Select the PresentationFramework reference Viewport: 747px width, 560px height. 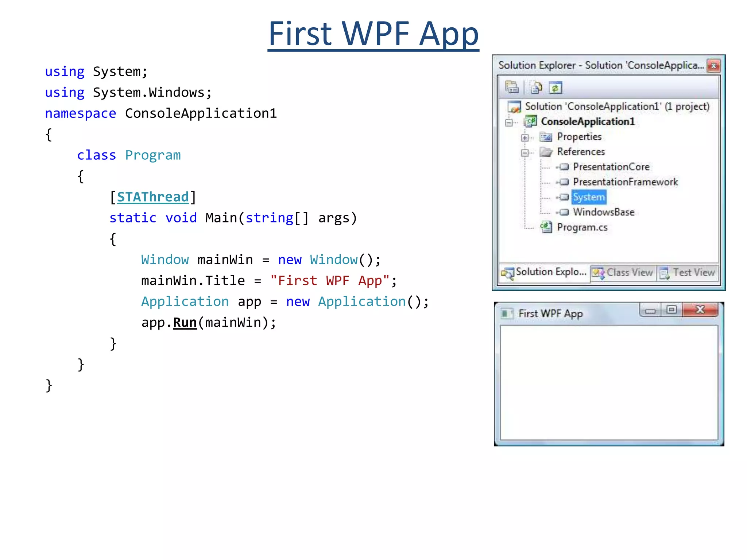(x=625, y=182)
